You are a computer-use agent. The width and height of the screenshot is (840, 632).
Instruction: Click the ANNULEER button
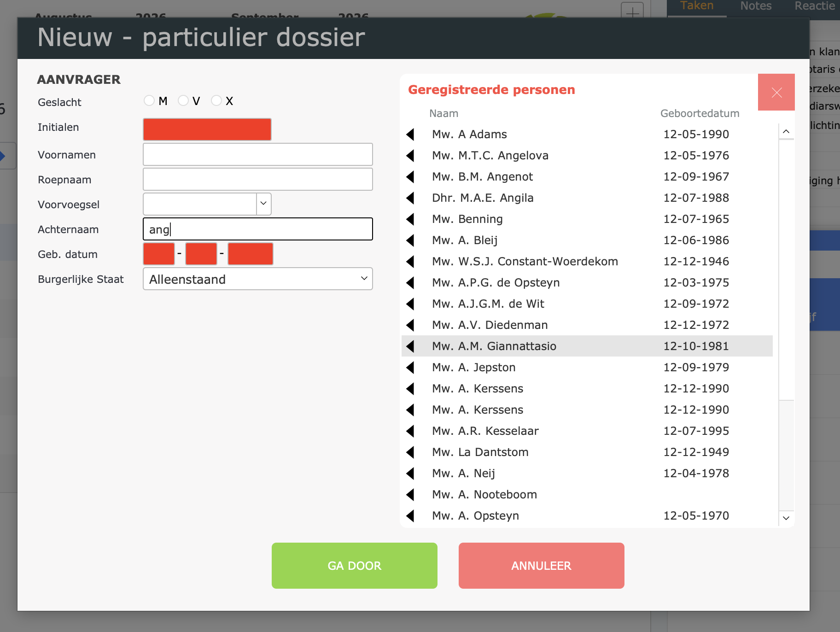[542, 566]
